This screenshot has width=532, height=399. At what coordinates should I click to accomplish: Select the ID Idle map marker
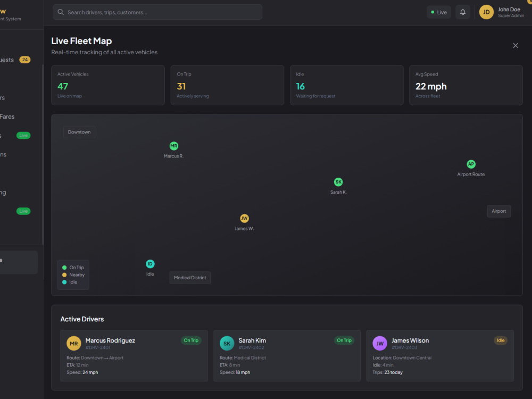pyautogui.click(x=150, y=264)
